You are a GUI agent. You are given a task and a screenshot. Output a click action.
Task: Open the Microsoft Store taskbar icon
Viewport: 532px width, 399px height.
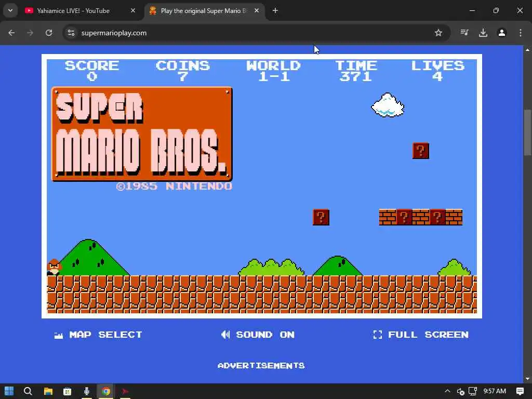tap(67, 391)
